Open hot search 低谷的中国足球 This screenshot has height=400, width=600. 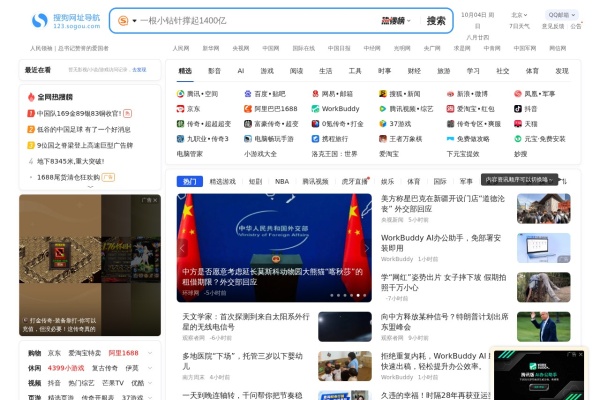tap(84, 129)
